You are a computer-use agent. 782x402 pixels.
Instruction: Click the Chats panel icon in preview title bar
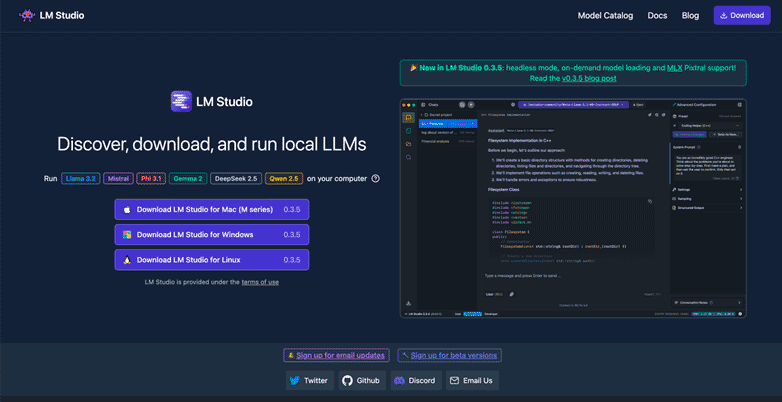pyautogui.click(x=423, y=105)
